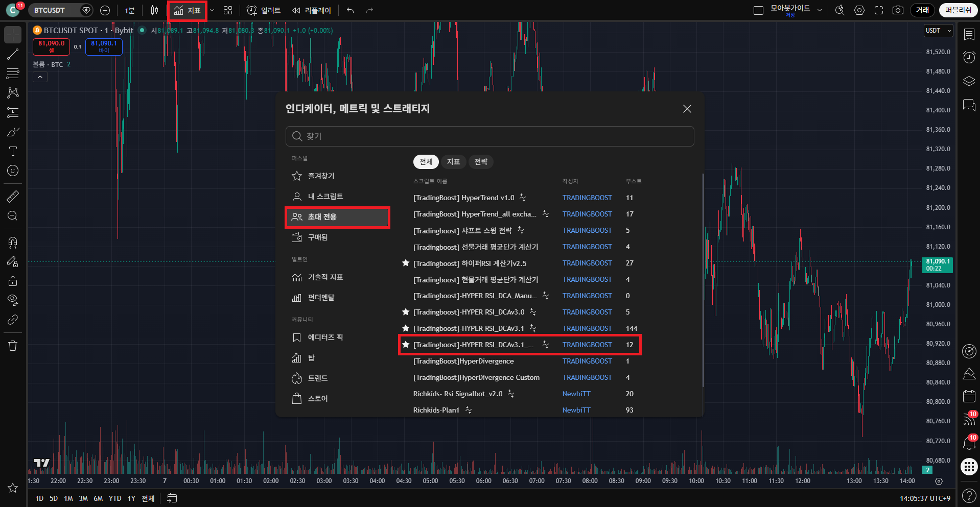The height and width of the screenshot is (507, 980).
Task: Click the 퍼블리쉬 publish button
Action: 958,10
